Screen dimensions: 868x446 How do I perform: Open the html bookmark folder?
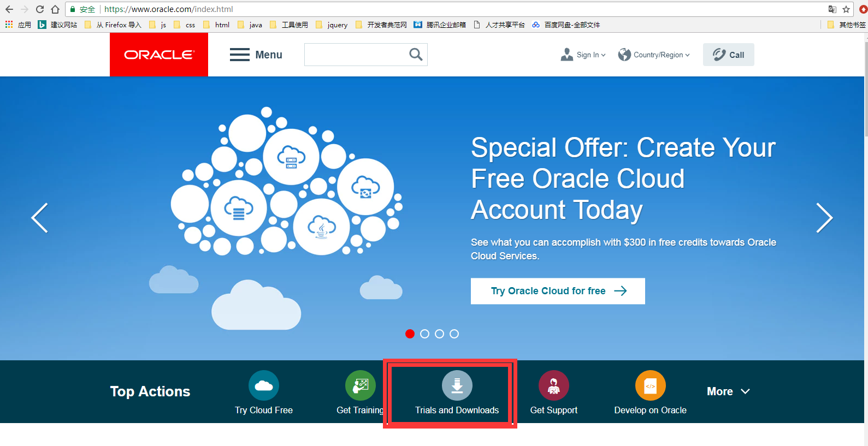click(216, 25)
